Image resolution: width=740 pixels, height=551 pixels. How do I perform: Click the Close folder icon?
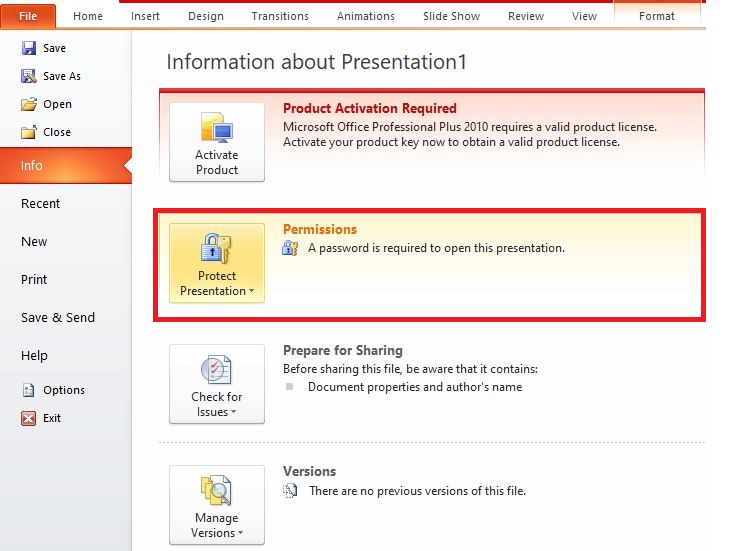click(29, 132)
